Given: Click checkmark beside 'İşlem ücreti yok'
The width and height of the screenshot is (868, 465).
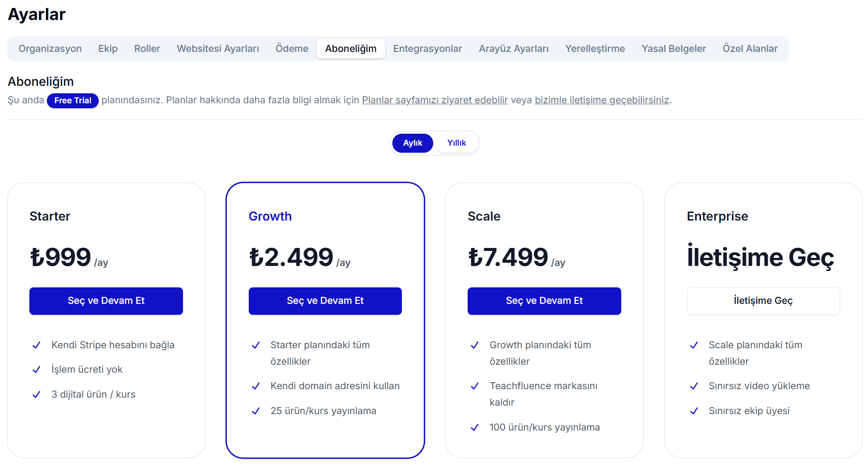Looking at the screenshot, I should pyautogui.click(x=36, y=370).
